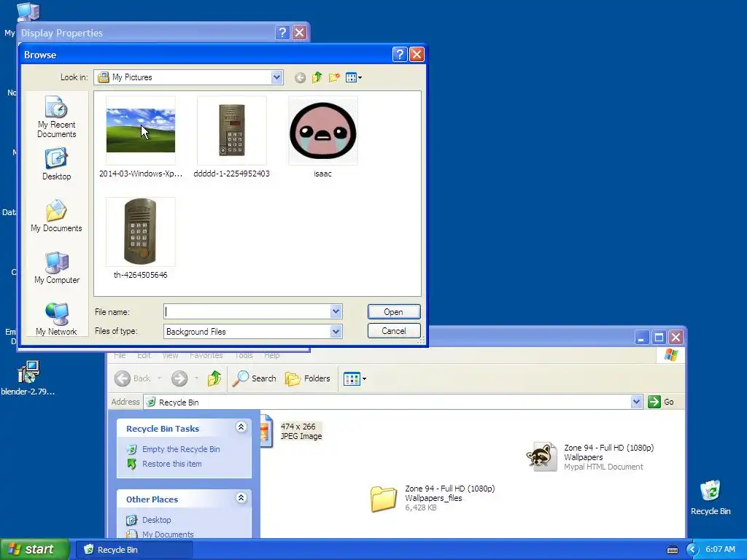The width and height of the screenshot is (747, 560).
Task: Open View menu in Recycle Bin window
Action: pyautogui.click(x=170, y=355)
